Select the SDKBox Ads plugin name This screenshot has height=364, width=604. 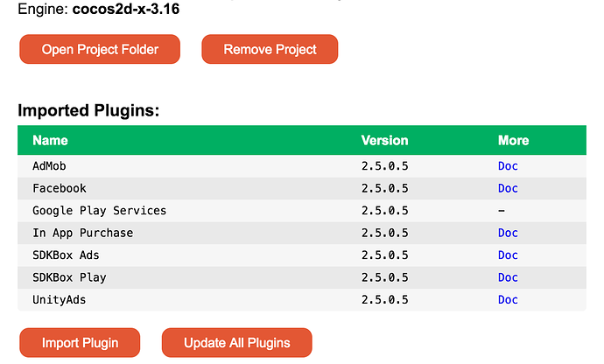66,255
